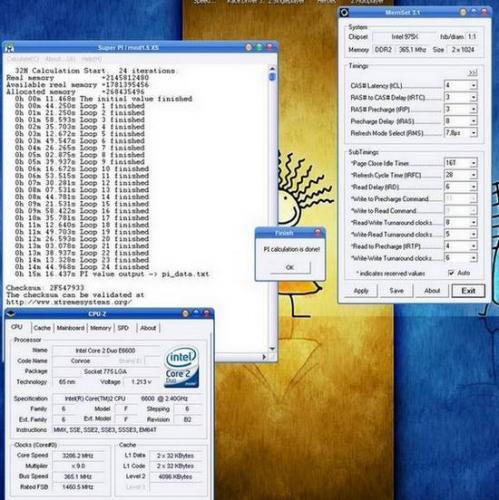Click the 'Checksum: 2F547933' line
The height and width of the screenshot is (500, 499).
45,287
